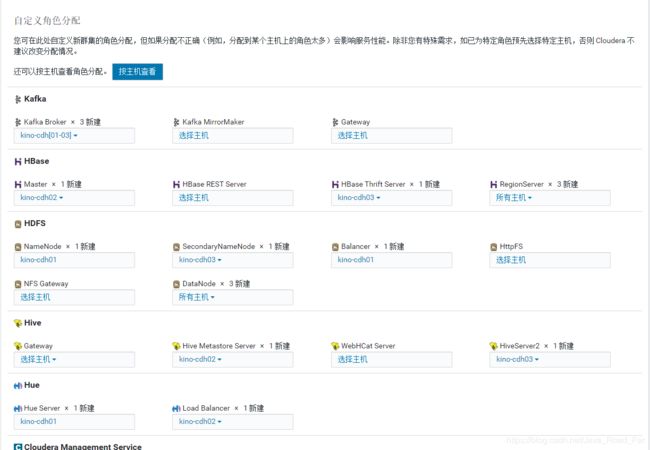This screenshot has height=450, width=650.
Task: Select host for NFS Gateway
Action: 74,297
